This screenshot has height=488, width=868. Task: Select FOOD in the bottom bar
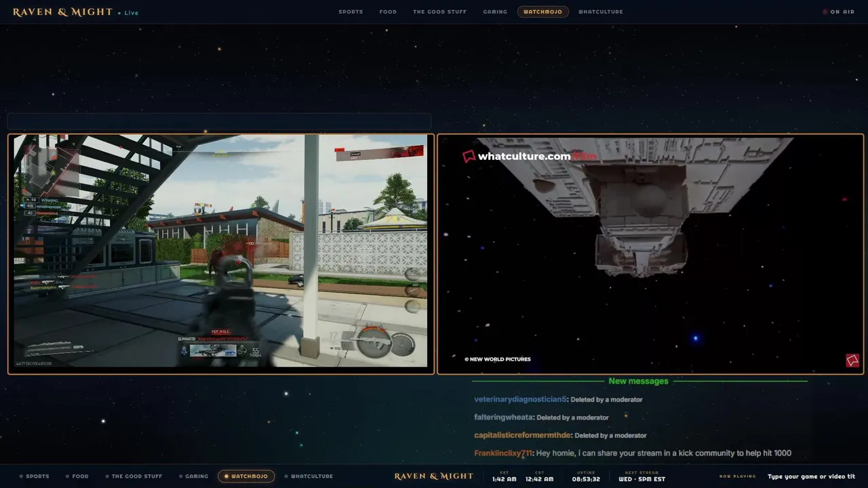click(x=77, y=476)
